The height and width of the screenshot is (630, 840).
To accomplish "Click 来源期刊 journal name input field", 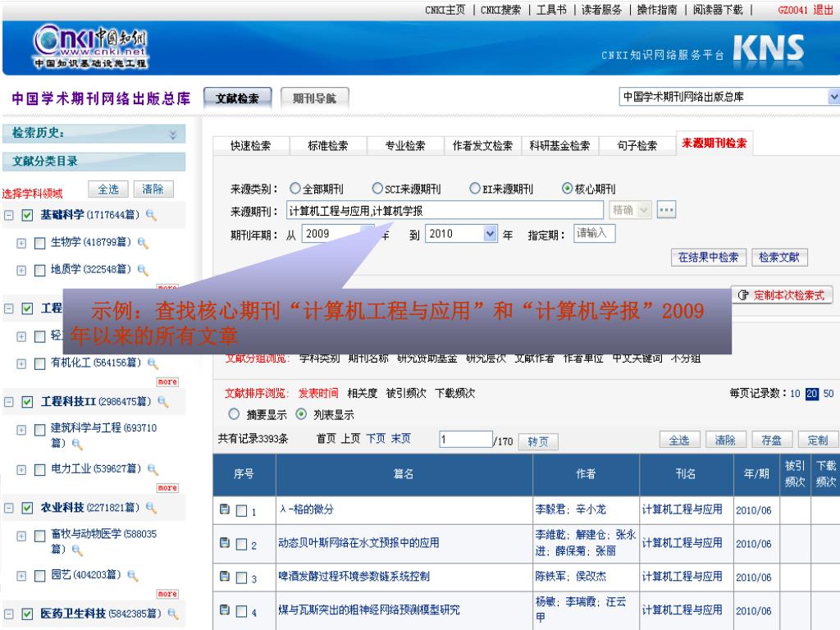I will (x=445, y=211).
